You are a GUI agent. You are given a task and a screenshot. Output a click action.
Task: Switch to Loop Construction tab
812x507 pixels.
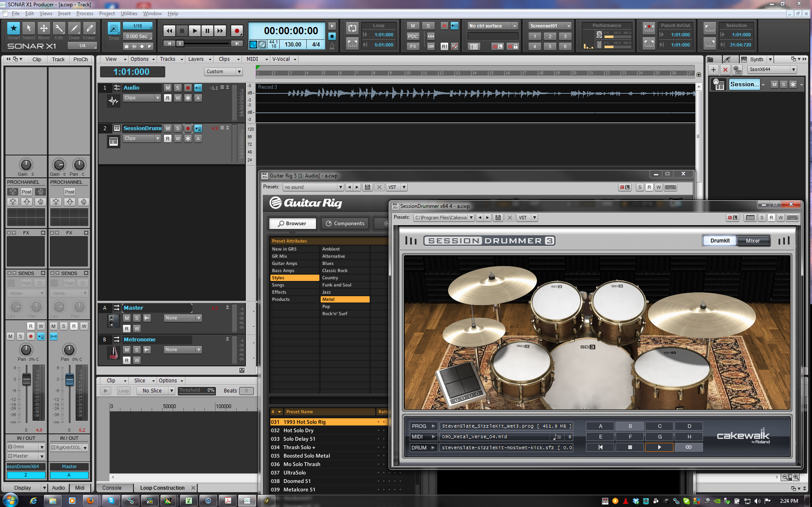(162, 488)
